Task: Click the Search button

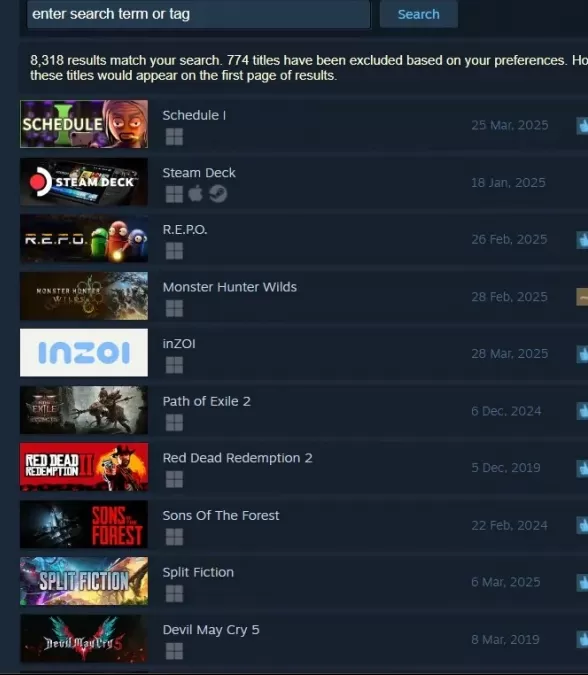Action: [418, 14]
